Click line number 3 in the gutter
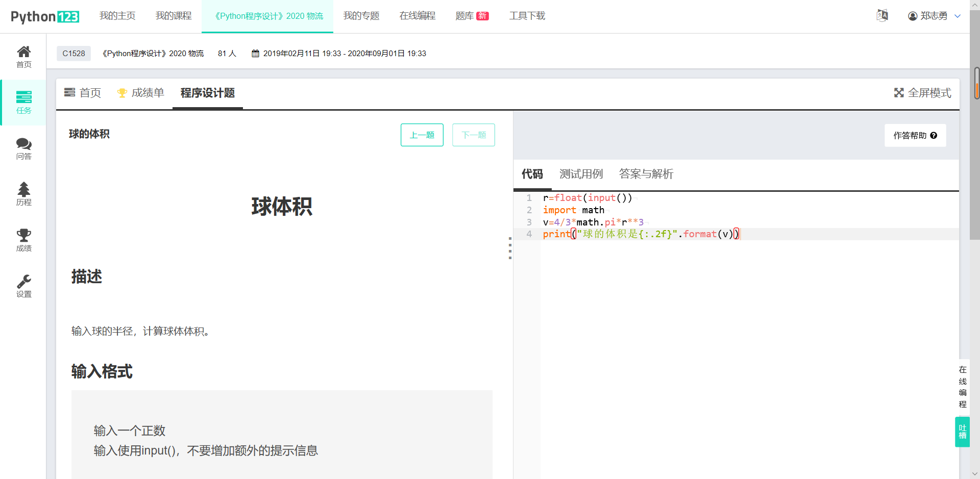 tap(529, 222)
